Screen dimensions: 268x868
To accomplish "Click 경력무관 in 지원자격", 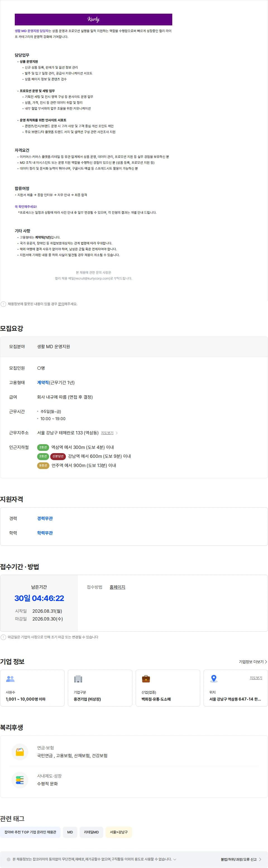I will (45, 519).
